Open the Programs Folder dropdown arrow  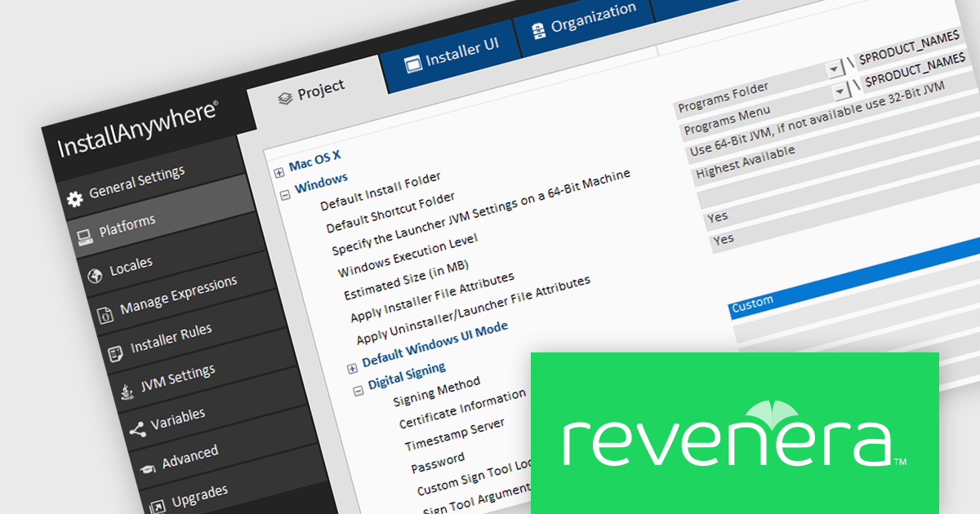[835, 69]
